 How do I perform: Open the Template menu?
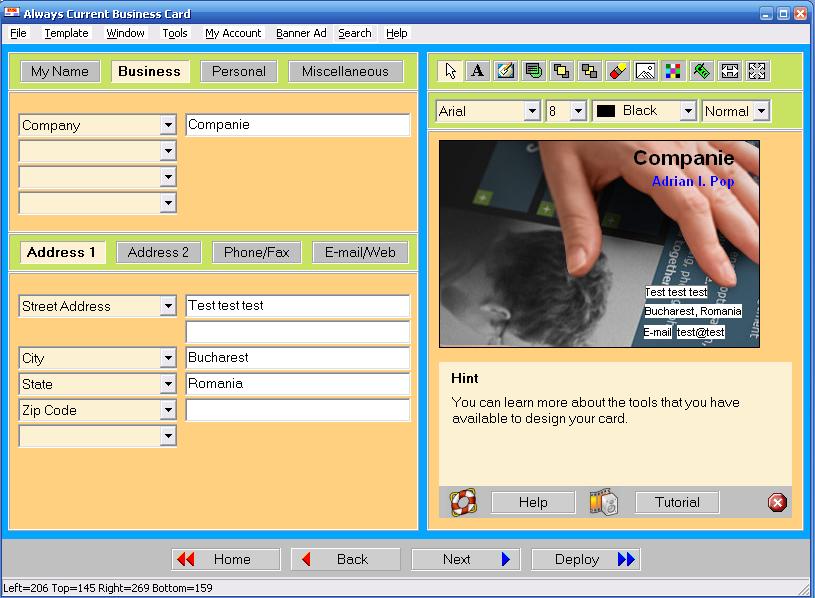tap(67, 33)
